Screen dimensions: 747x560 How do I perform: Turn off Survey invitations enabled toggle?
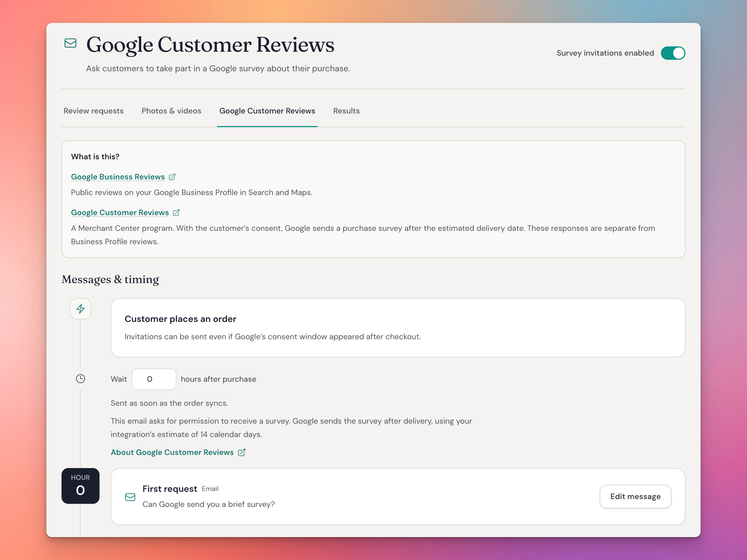[x=673, y=53]
